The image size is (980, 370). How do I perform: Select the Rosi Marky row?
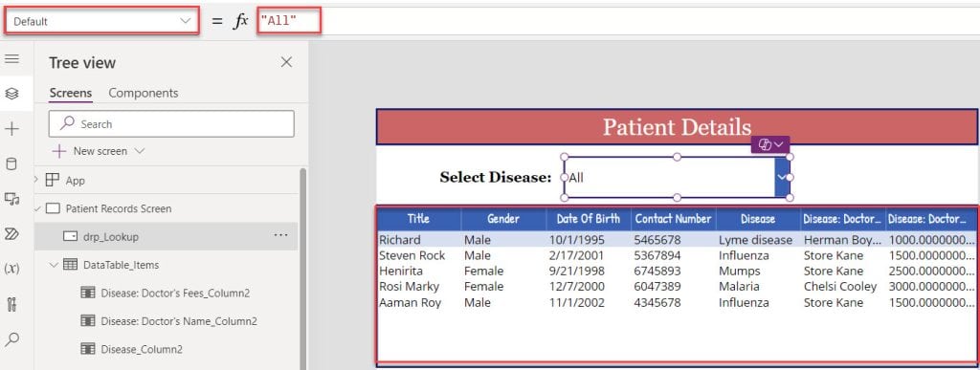(677, 287)
